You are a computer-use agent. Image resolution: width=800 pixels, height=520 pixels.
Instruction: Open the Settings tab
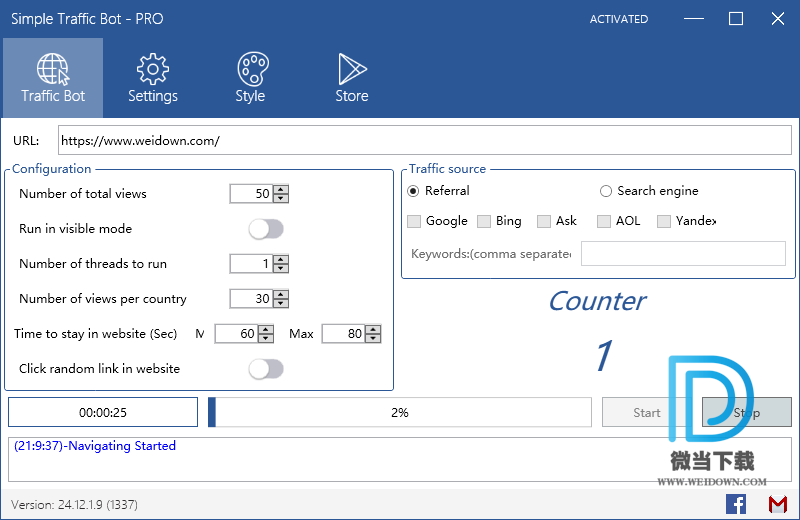[153, 78]
